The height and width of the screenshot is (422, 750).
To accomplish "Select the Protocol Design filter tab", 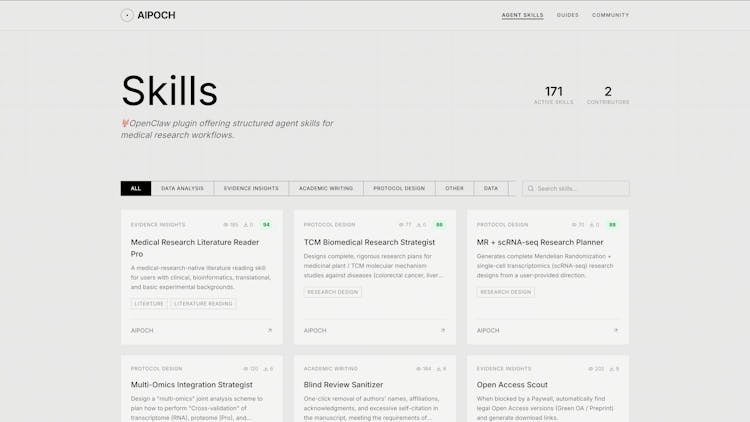I will pyautogui.click(x=399, y=188).
